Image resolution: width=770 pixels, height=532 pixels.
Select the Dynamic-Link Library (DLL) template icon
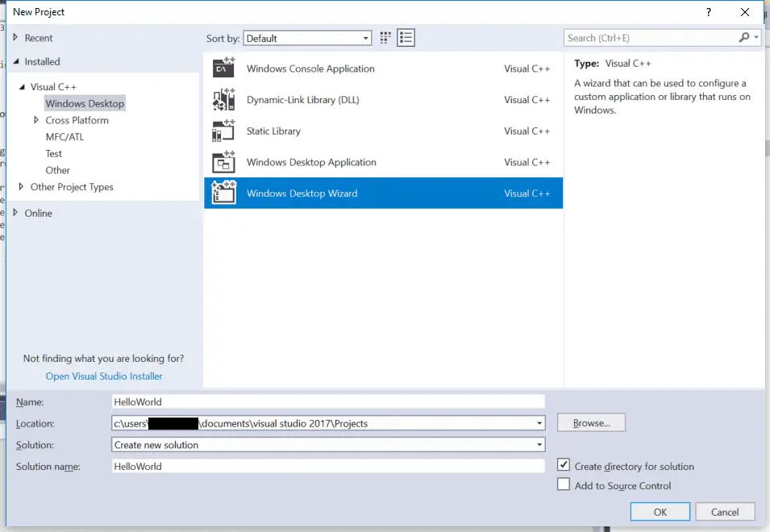pyautogui.click(x=223, y=99)
